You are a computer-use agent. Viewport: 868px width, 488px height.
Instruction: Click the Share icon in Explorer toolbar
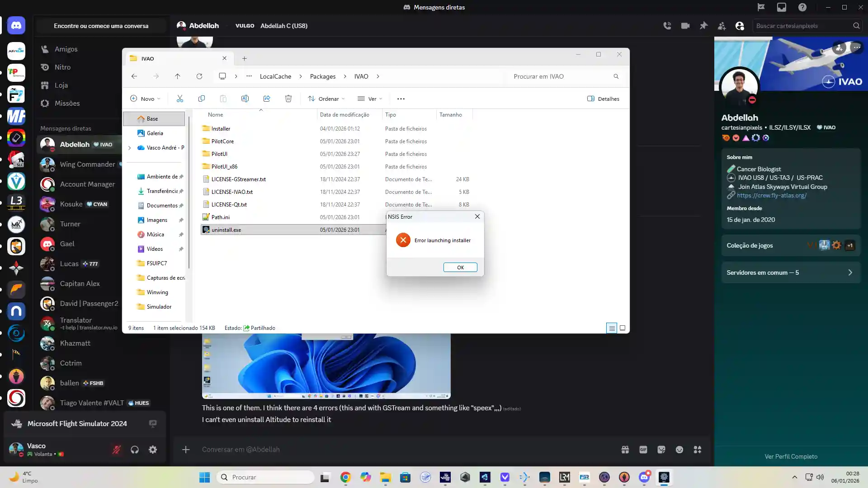[x=267, y=99]
